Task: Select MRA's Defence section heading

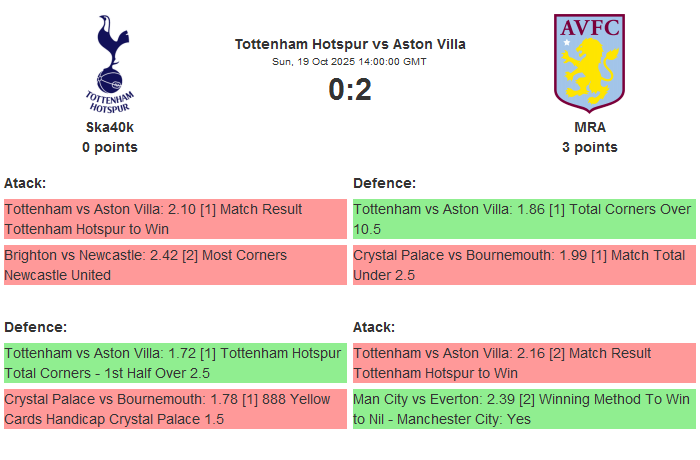Action: click(385, 183)
